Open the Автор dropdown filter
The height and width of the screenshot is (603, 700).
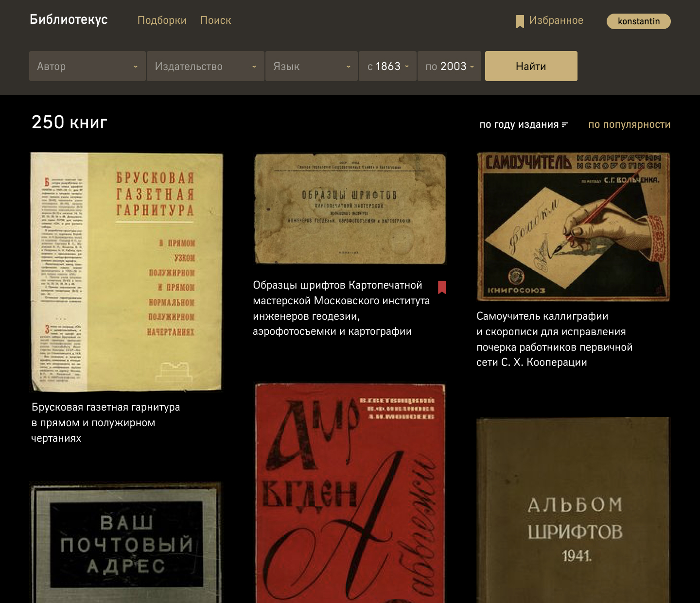87,67
